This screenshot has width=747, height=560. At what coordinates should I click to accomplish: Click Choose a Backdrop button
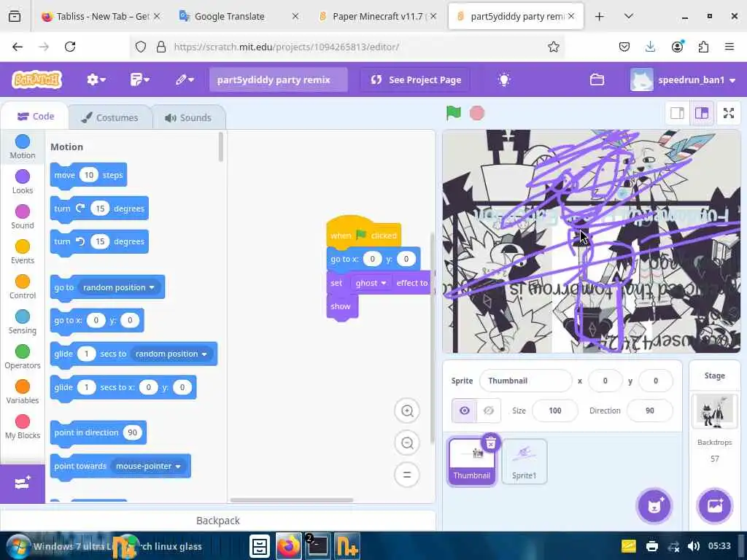(x=715, y=506)
